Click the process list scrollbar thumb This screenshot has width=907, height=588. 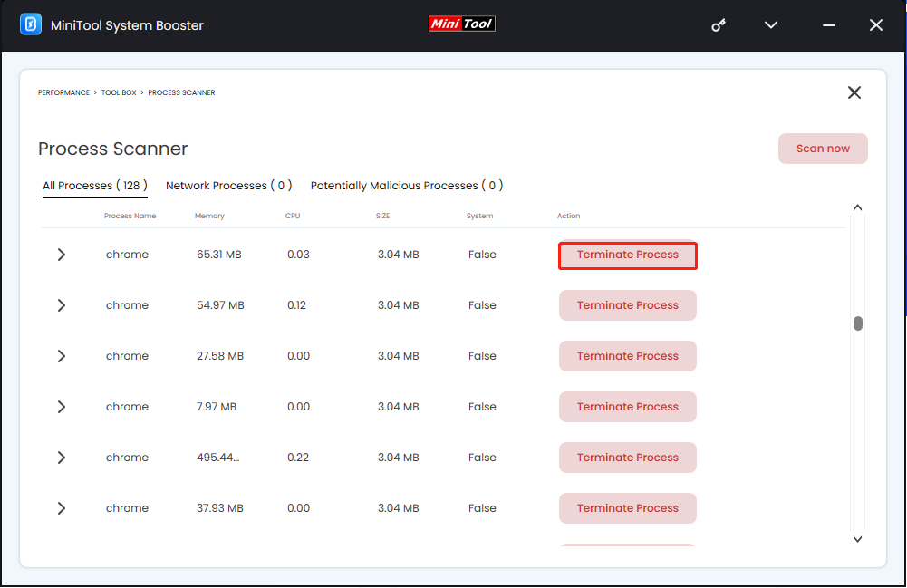(858, 323)
